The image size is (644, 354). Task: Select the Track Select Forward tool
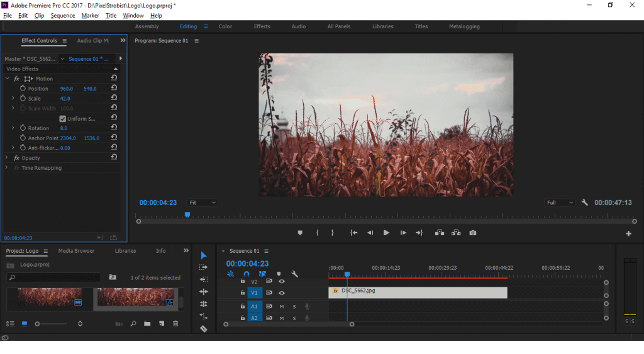203,267
